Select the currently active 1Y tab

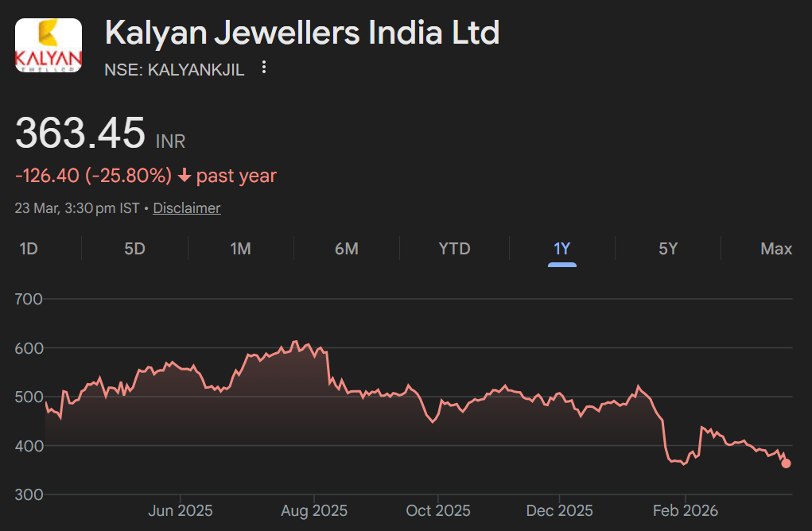tap(561, 248)
